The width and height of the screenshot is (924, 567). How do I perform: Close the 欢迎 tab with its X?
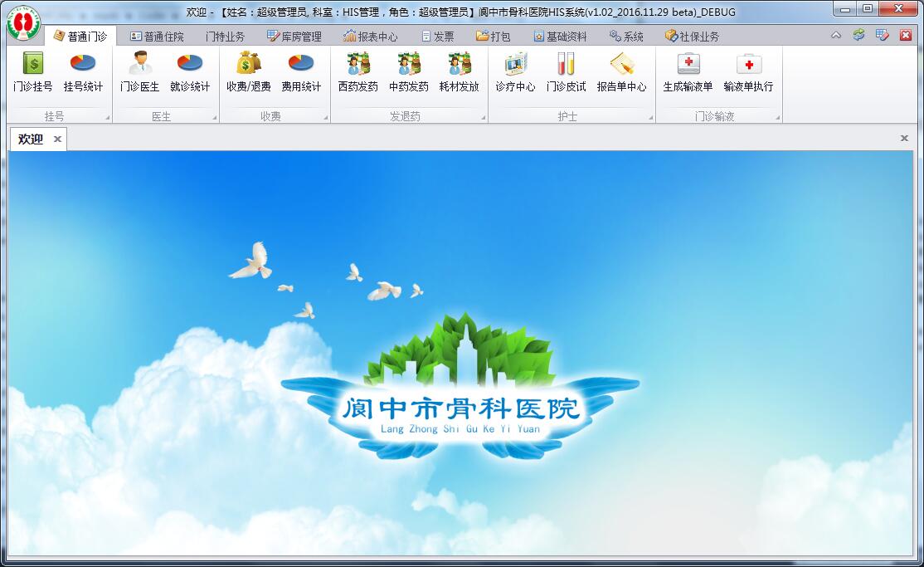coord(57,139)
